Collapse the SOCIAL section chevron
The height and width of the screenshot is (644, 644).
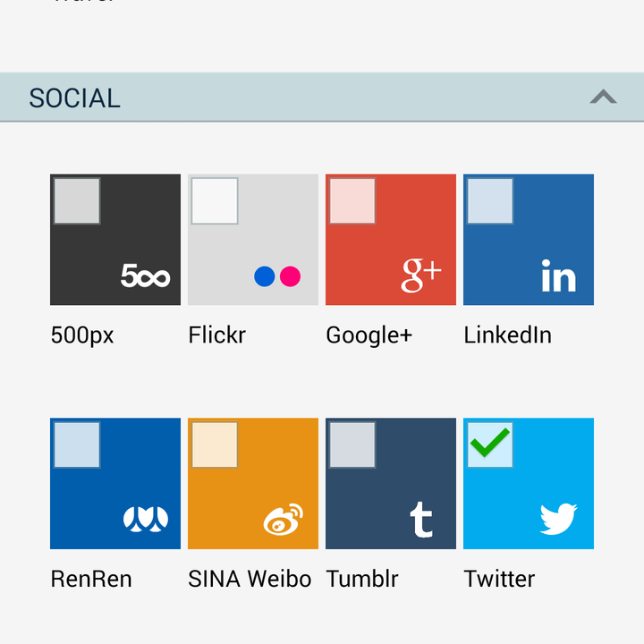603,97
